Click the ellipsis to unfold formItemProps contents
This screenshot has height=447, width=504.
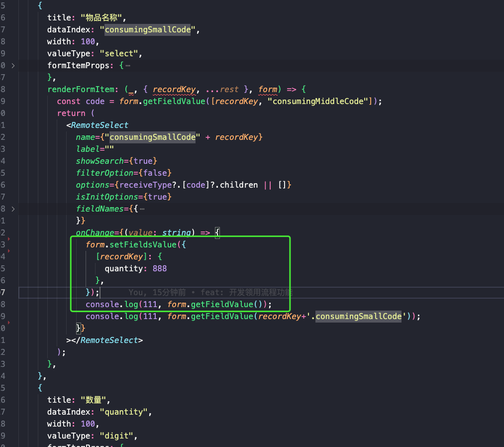point(128,65)
